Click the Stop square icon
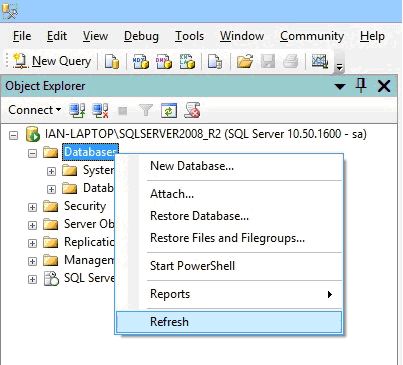Viewport: 403px width, 365px height. coord(123,110)
